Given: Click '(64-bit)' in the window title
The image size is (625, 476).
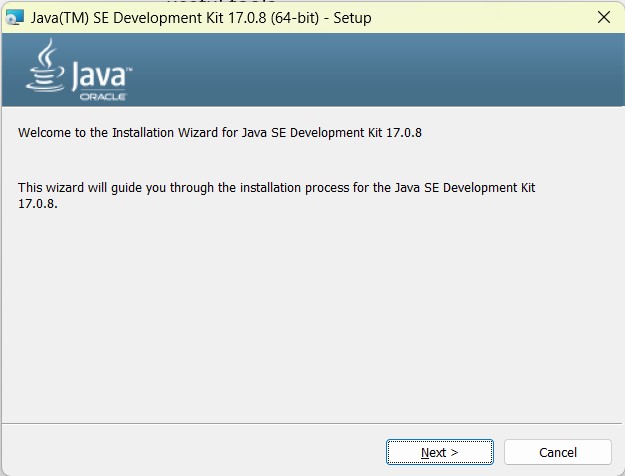Looking at the screenshot, I should click(x=295, y=18).
